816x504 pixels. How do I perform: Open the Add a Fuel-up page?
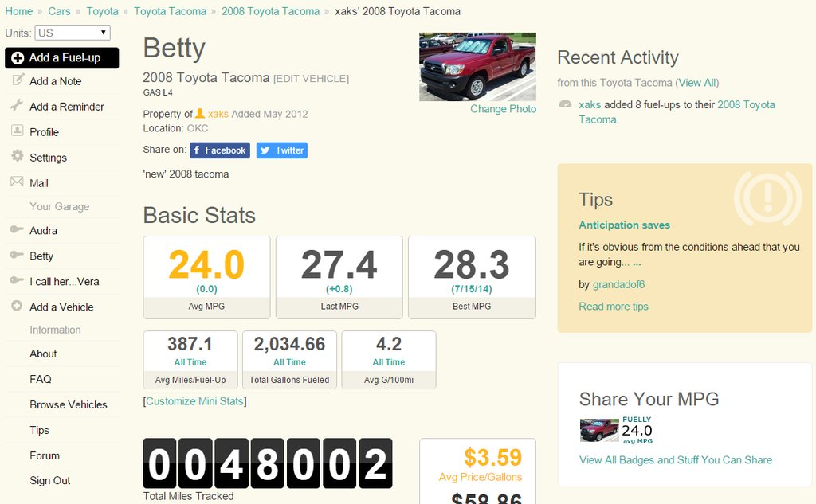point(62,58)
